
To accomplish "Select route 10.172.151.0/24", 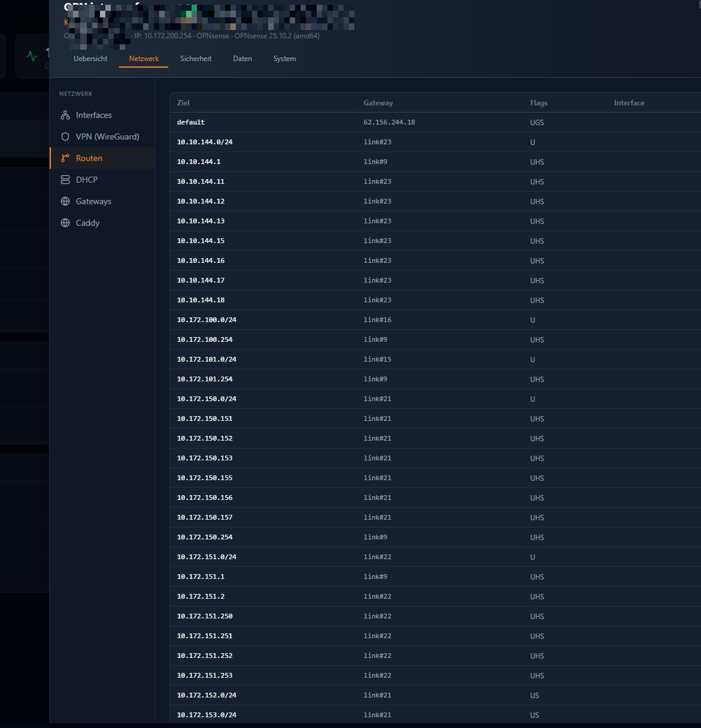I will click(435, 557).
